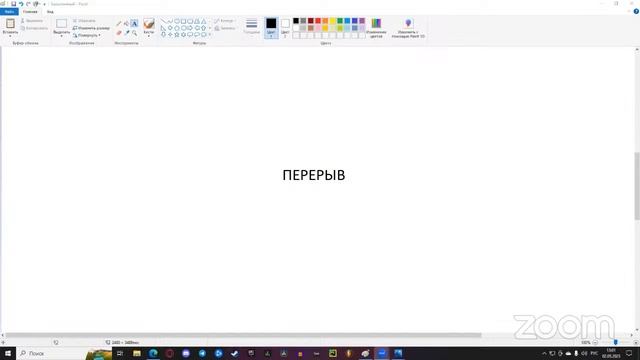The height and width of the screenshot is (360, 640).
Task: Pick the black color swatch
Action: [x=296, y=21]
